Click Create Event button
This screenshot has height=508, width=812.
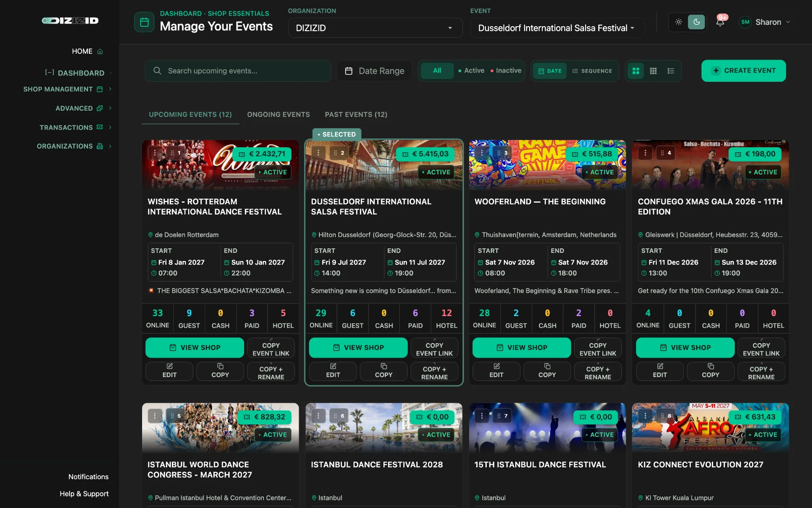click(x=743, y=71)
